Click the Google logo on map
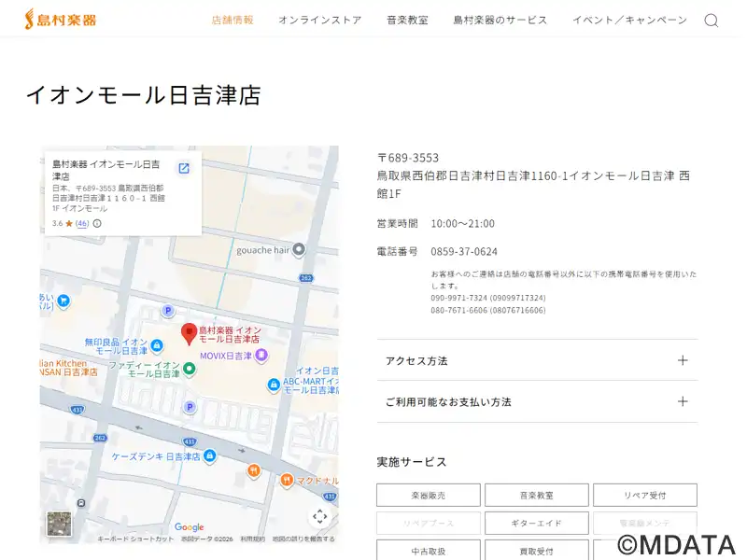 coord(190,527)
